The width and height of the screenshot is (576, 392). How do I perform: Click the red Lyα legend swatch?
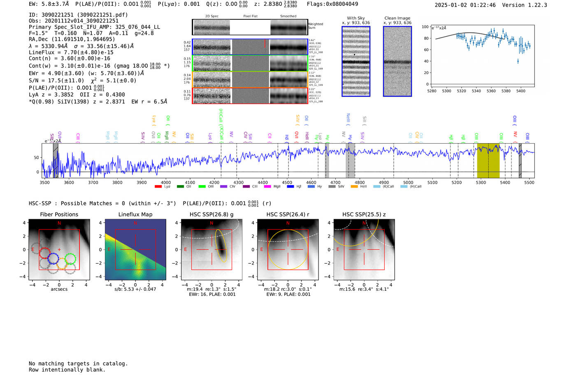point(158,187)
